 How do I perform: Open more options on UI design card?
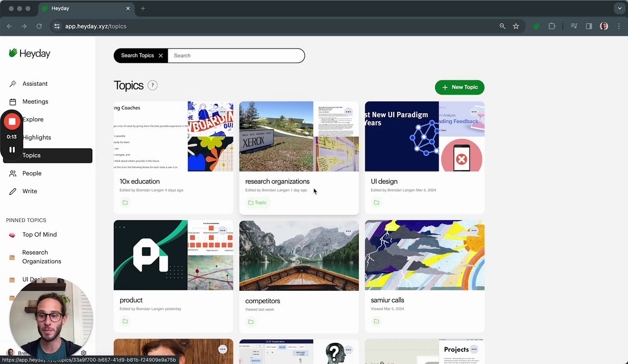(474, 112)
